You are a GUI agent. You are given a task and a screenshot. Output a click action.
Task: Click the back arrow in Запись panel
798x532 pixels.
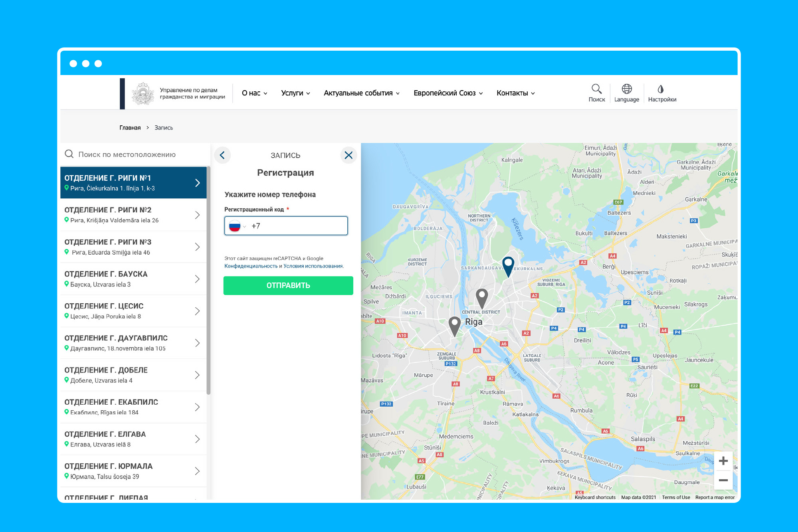(222, 155)
